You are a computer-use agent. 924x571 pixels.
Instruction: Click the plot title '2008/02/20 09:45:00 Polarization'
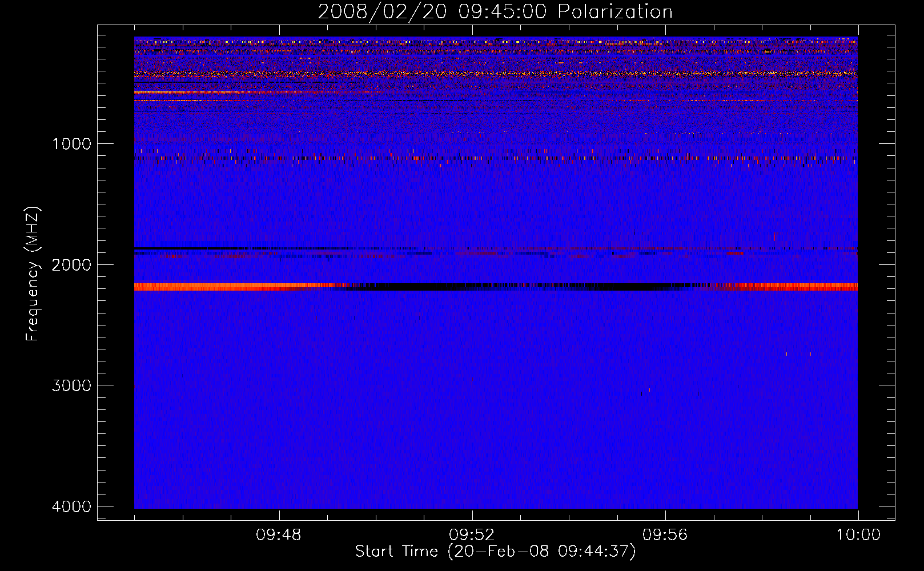(x=495, y=12)
